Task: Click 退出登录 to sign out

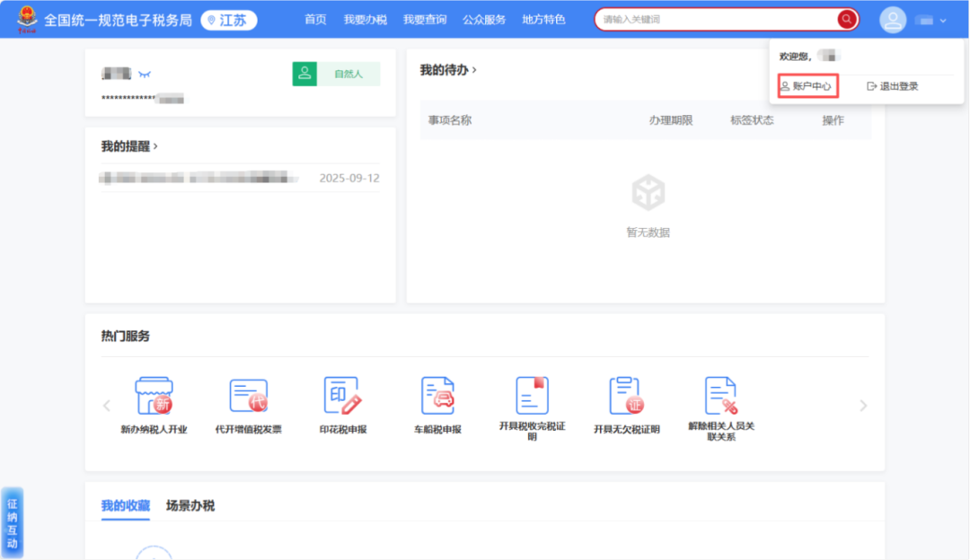Action: point(892,86)
